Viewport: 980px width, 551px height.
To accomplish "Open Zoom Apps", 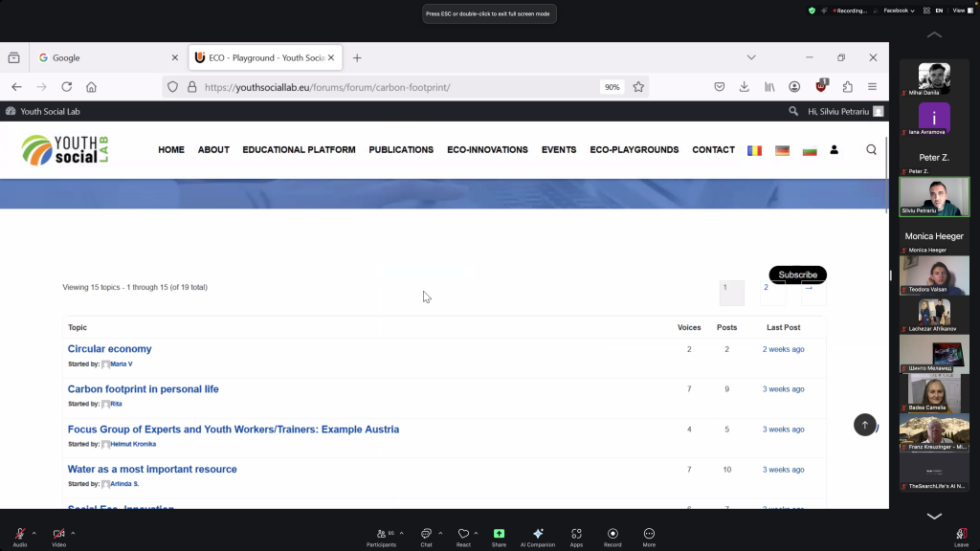I will [x=576, y=536].
